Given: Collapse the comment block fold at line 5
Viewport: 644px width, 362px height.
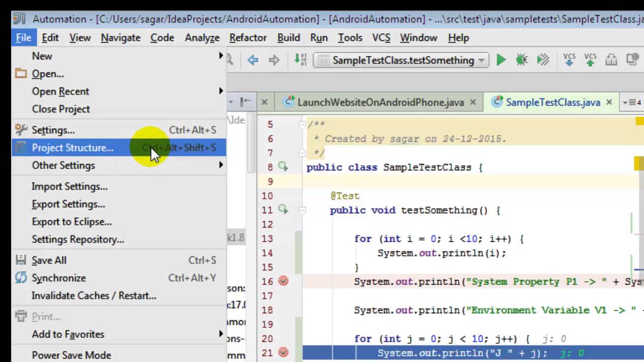Looking at the screenshot, I should click(x=302, y=124).
